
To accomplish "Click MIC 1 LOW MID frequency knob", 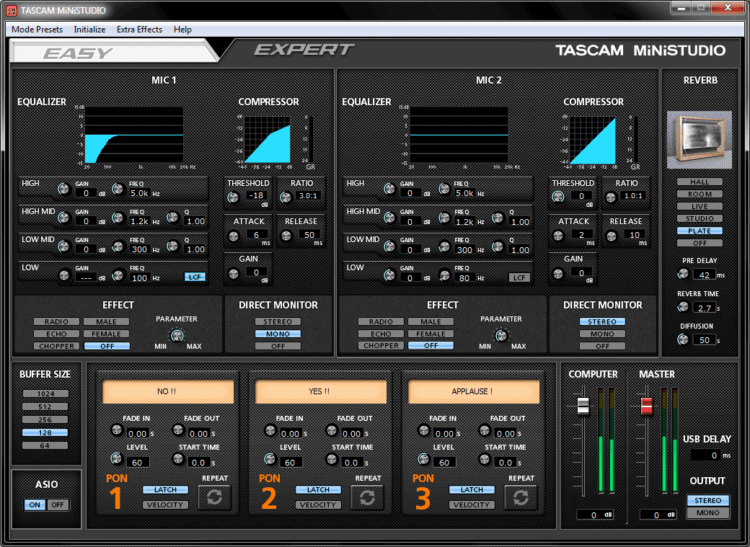I will pos(118,246).
